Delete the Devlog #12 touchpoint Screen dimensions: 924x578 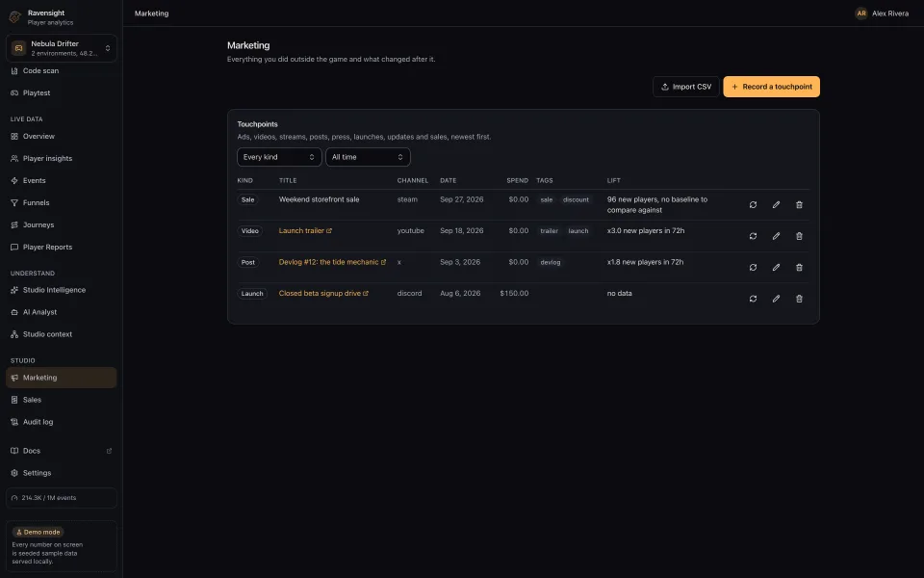coord(799,267)
